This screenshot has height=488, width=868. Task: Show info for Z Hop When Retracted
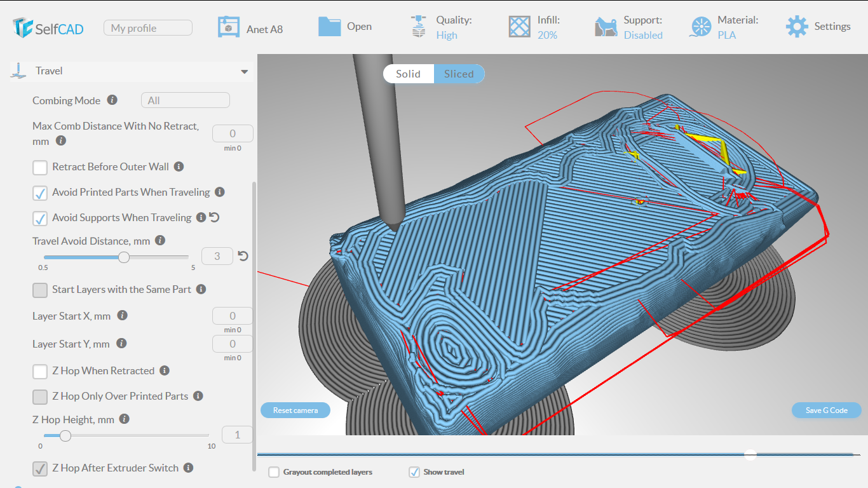165,370
